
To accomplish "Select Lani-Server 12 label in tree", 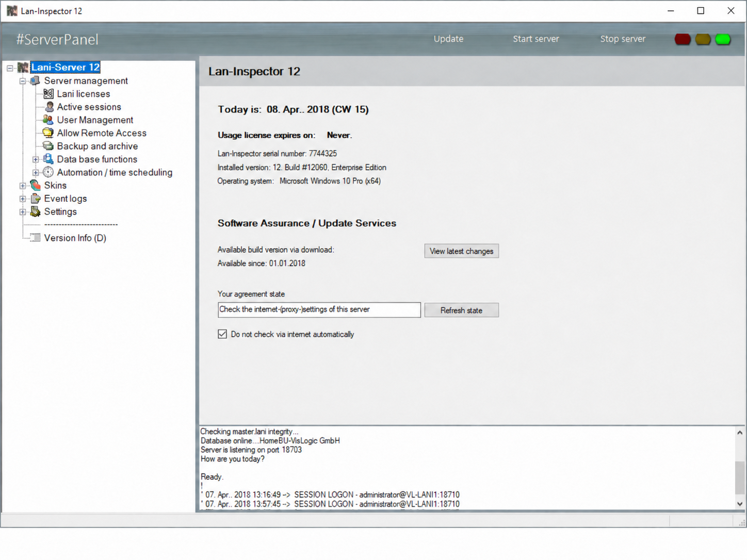I will 66,68.
